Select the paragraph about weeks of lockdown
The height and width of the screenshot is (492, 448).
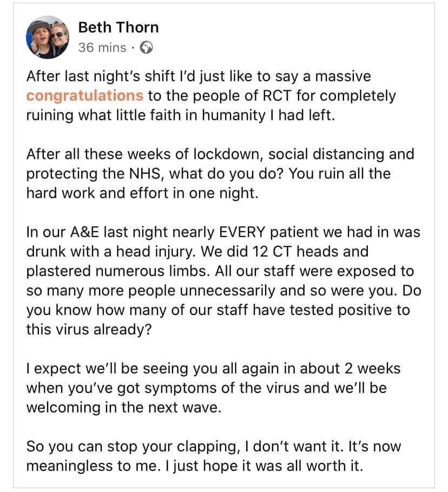click(x=220, y=174)
